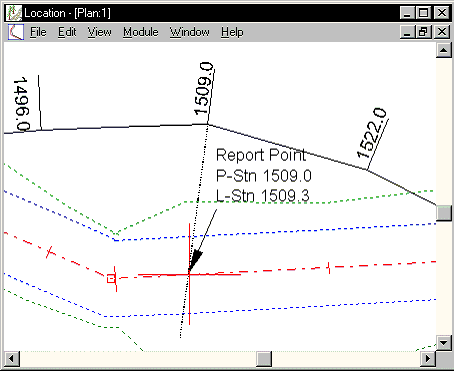Click the small red square alignment marker
Viewport: 454px width, 371px height.
[x=111, y=279]
